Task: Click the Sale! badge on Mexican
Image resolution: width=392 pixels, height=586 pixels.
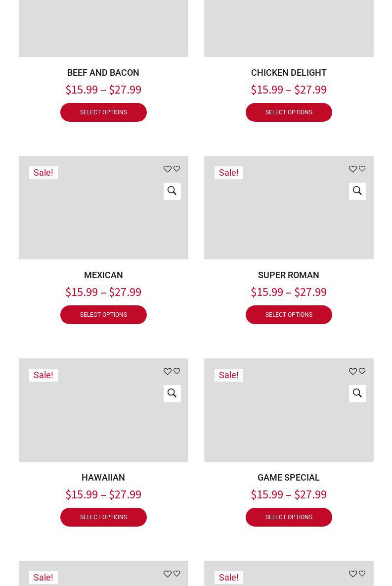Action: [44, 173]
